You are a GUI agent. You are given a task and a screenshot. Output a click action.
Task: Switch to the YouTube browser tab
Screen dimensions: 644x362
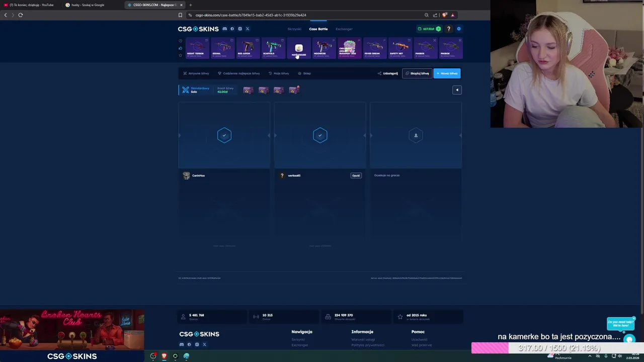point(31,5)
